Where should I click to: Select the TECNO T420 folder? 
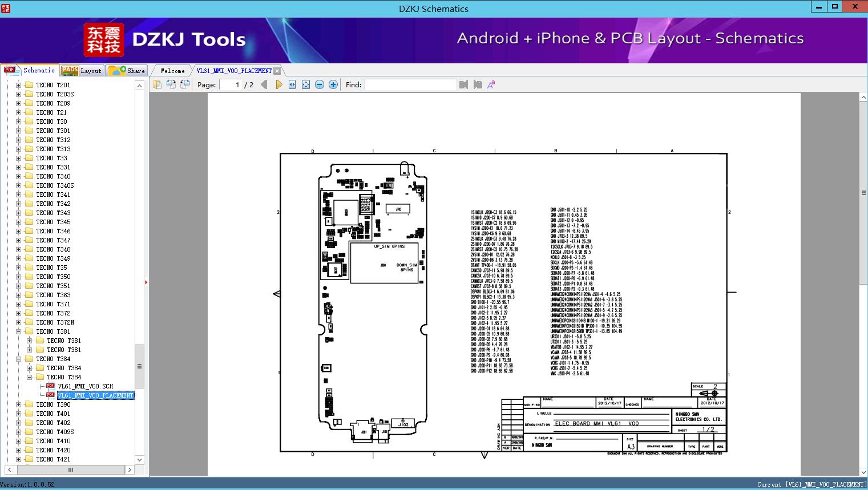coord(53,450)
